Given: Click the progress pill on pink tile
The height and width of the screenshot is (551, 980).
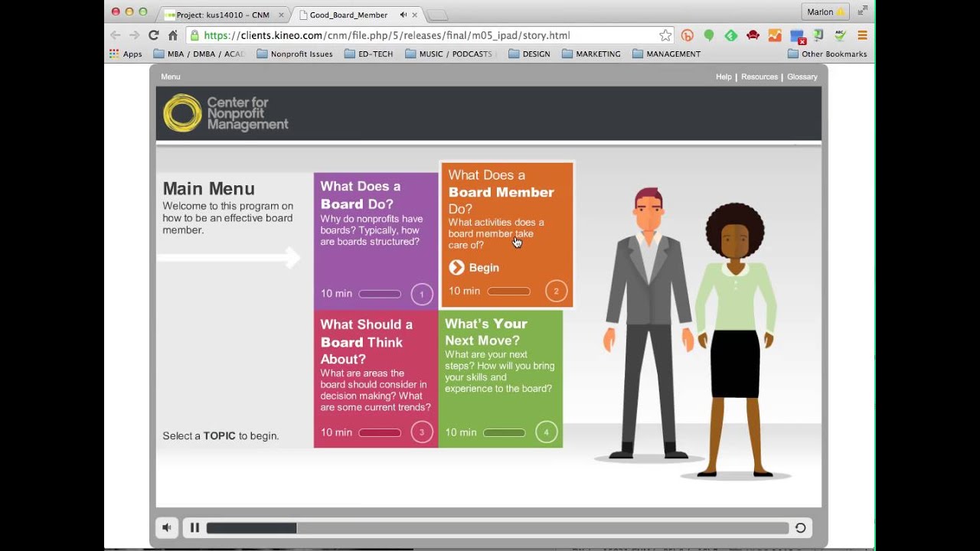Looking at the screenshot, I should point(380,432).
